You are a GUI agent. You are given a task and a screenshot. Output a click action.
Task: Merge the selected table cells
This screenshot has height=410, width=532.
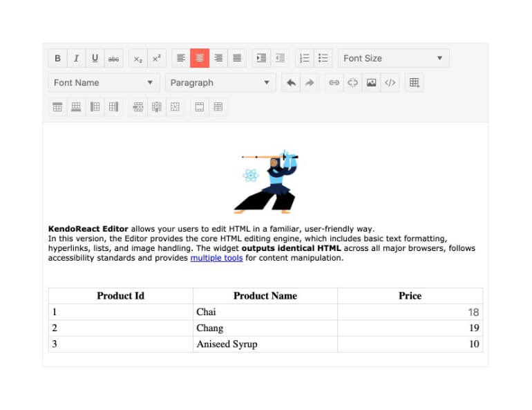point(200,107)
